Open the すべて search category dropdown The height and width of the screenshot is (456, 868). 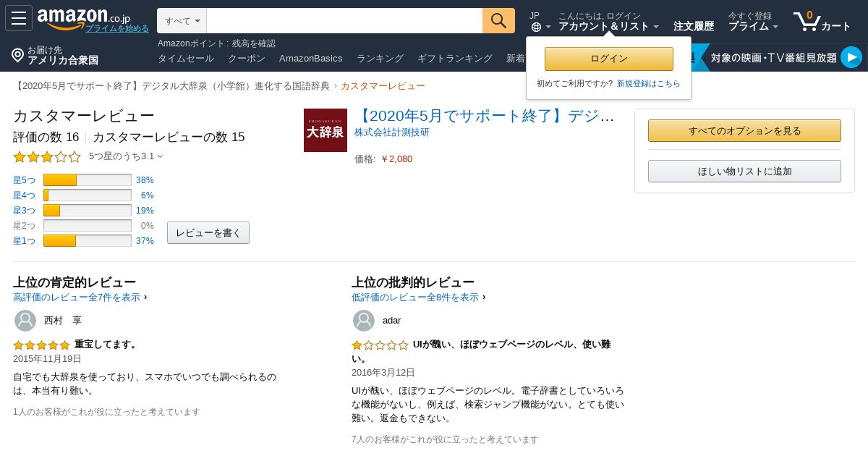(182, 21)
